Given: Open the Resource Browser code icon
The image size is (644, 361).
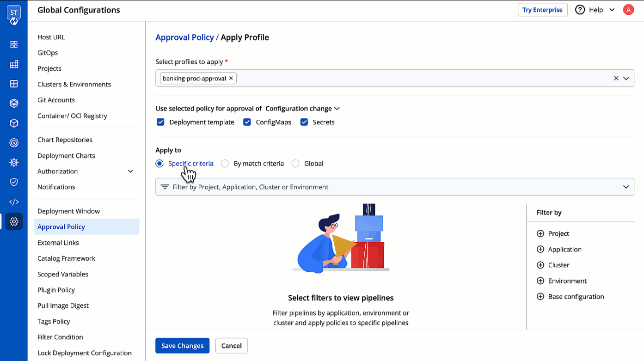Looking at the screenshot, I should pos(14,201).
